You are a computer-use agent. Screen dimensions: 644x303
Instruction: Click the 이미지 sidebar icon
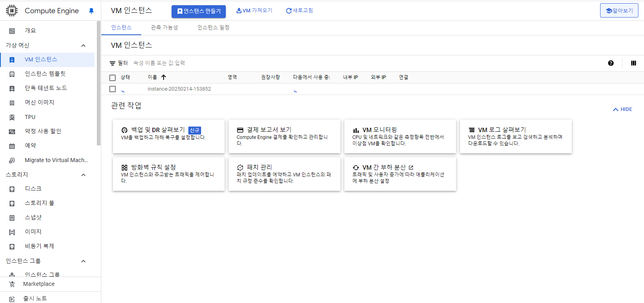(12, 232)
